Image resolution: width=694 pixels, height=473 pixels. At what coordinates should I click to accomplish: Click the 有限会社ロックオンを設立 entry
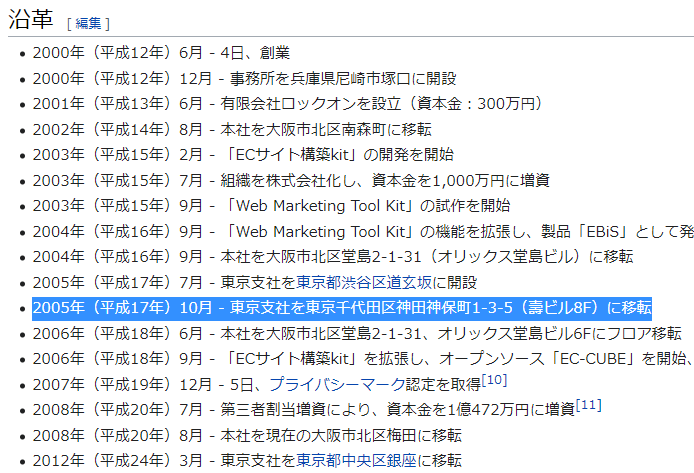288,104
